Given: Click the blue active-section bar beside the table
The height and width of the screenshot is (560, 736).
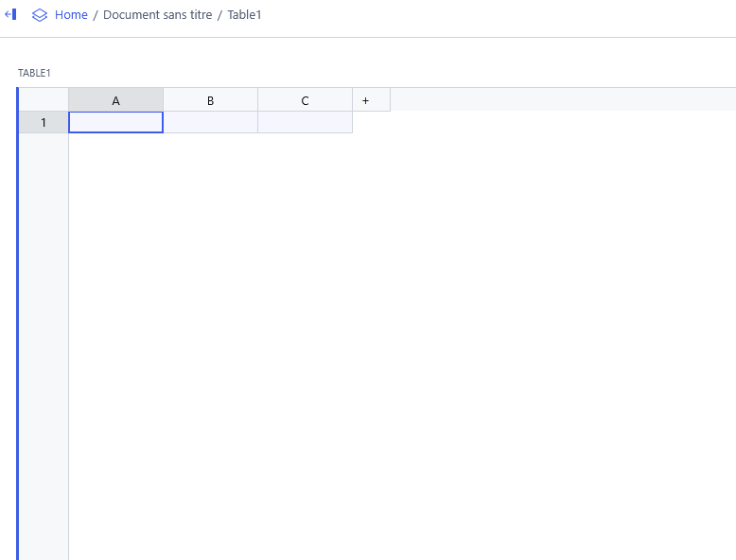Looking at the screenshot, I should pyautogui.click(x=17, y=322).
